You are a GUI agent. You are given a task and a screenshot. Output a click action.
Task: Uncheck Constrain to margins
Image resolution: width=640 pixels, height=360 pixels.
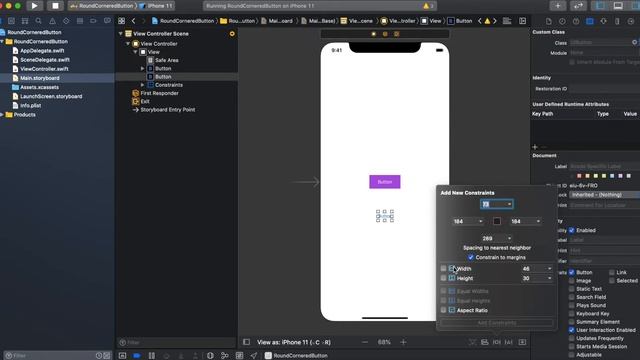point(471,257)
